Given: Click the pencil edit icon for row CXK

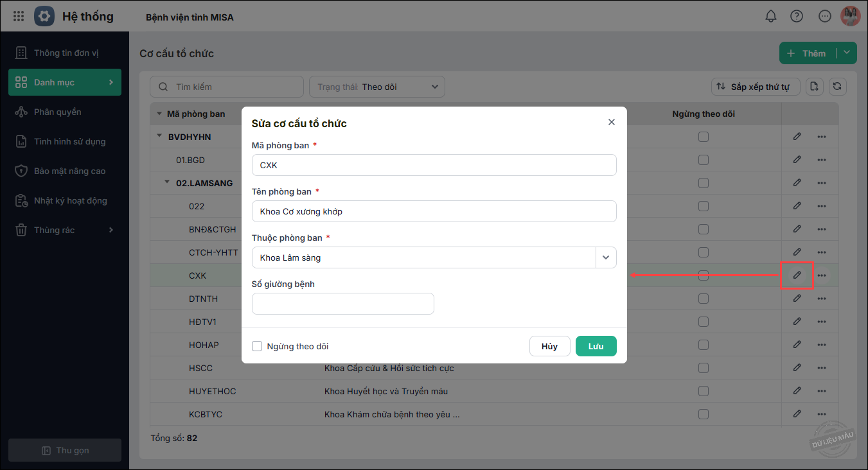Looking at the screenshot, I should [797, 275].
